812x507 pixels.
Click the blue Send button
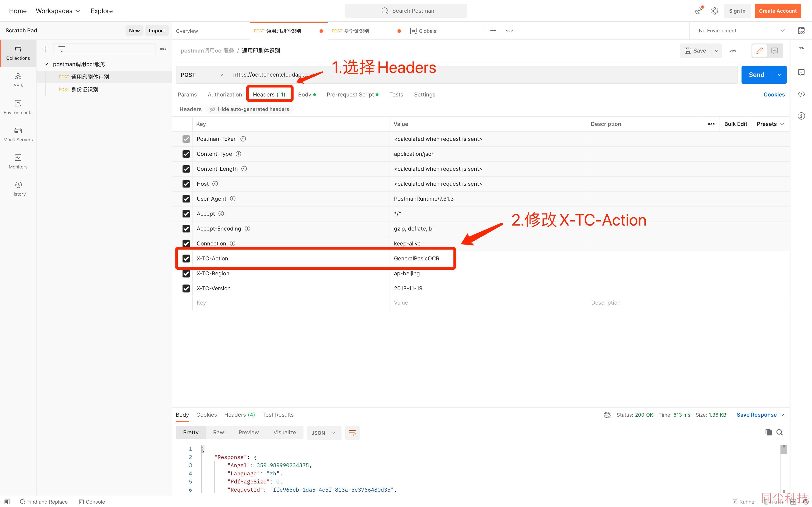756,75
